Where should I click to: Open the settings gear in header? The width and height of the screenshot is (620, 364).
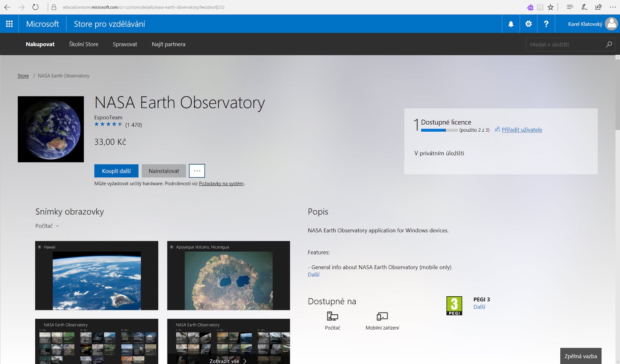[529, 24]
